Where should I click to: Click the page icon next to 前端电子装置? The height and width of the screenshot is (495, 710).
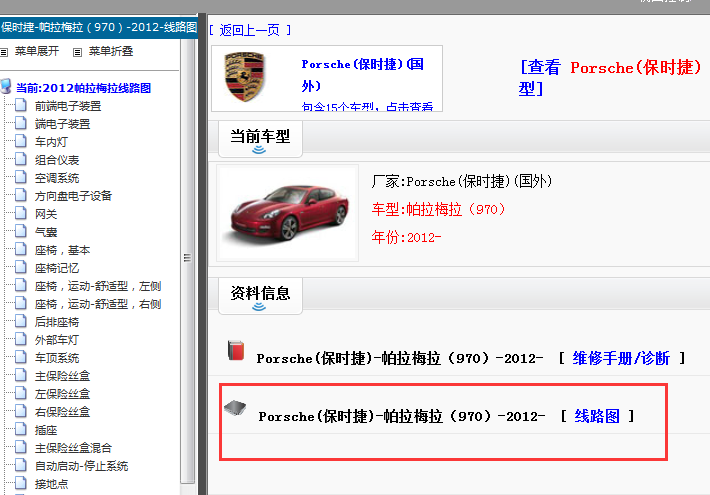(x=20, y=105)
